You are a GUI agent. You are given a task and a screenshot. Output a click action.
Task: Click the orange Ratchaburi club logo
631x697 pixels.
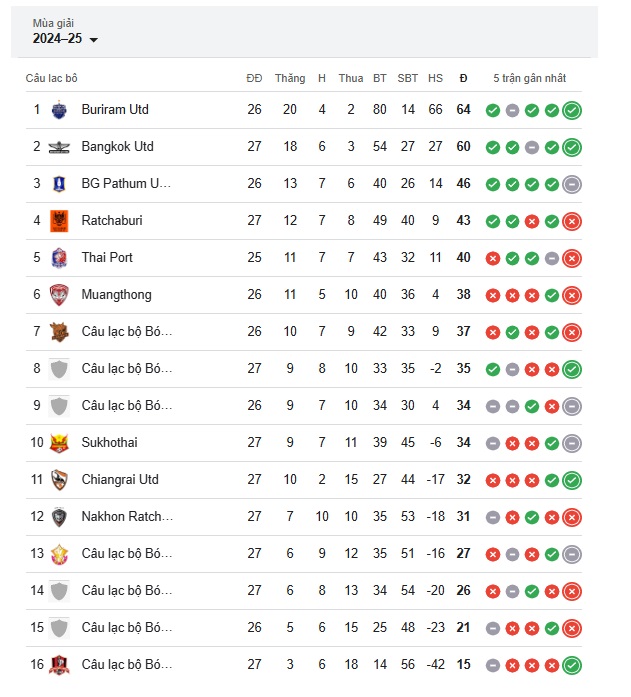click(x=59, y=221)
